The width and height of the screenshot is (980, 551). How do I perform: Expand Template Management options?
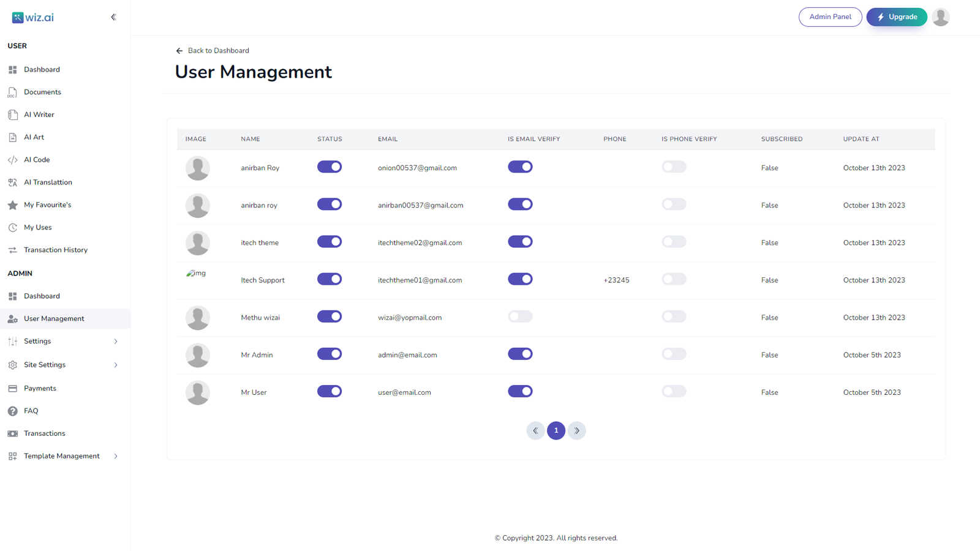[x=61, y=455]
